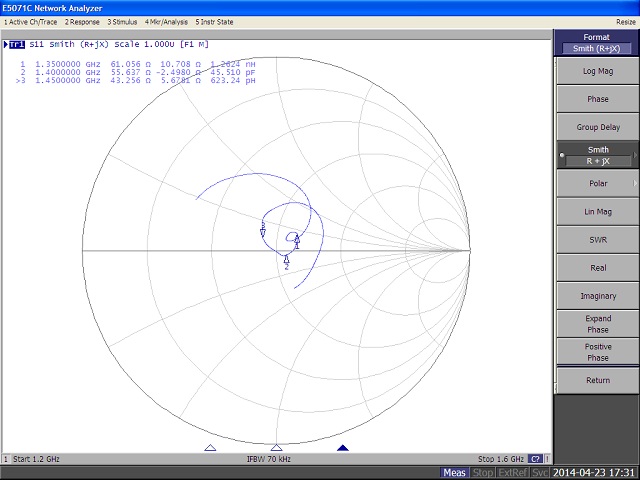The image size is (640, 480).
Task: Click the Tr1 active trace indicator
Action: click(x=17, y=44)
